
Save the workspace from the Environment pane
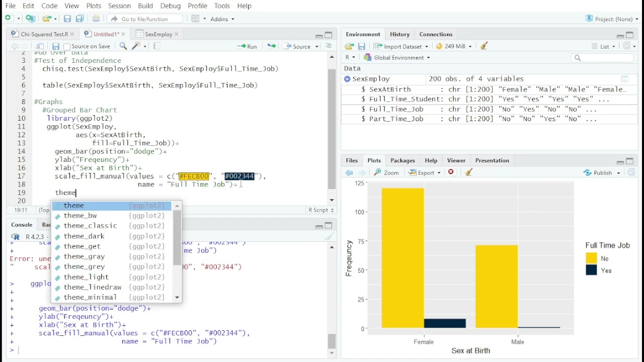pos(362,46)
